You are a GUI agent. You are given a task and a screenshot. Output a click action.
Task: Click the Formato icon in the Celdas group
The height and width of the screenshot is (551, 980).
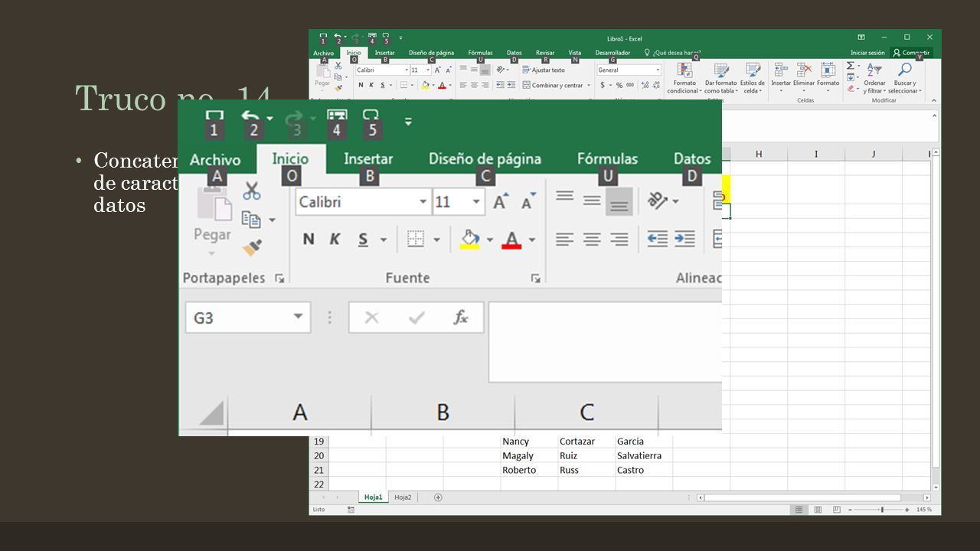point(828,70)
